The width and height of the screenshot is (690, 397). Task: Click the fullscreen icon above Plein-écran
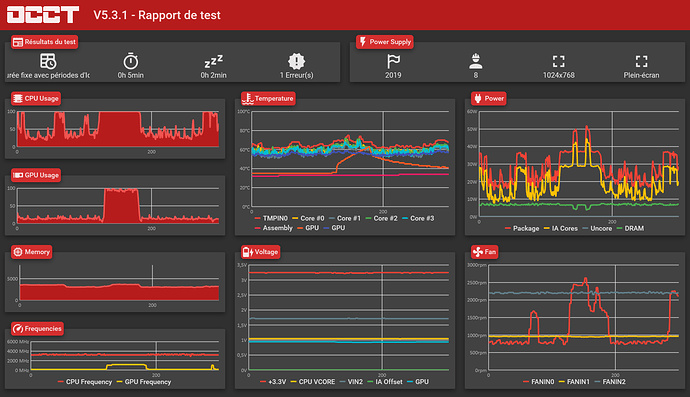pyautogui.click(x=641, y=61)
